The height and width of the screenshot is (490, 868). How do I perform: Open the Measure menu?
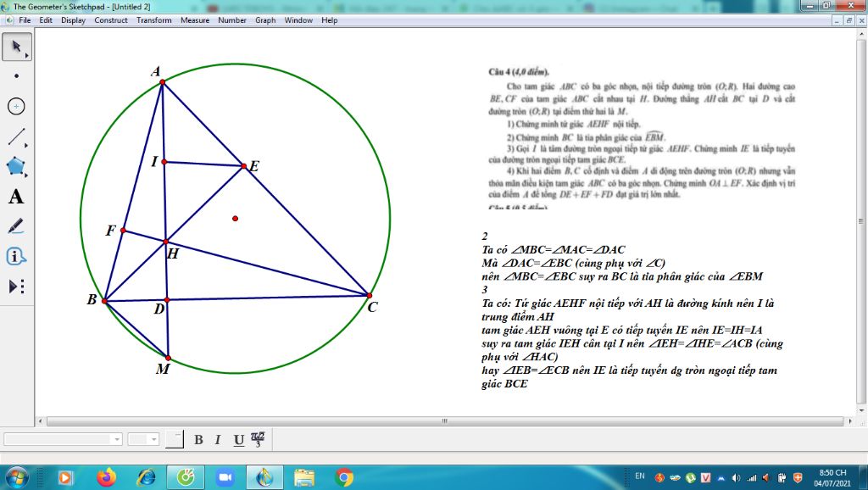[x=195, y=20]
